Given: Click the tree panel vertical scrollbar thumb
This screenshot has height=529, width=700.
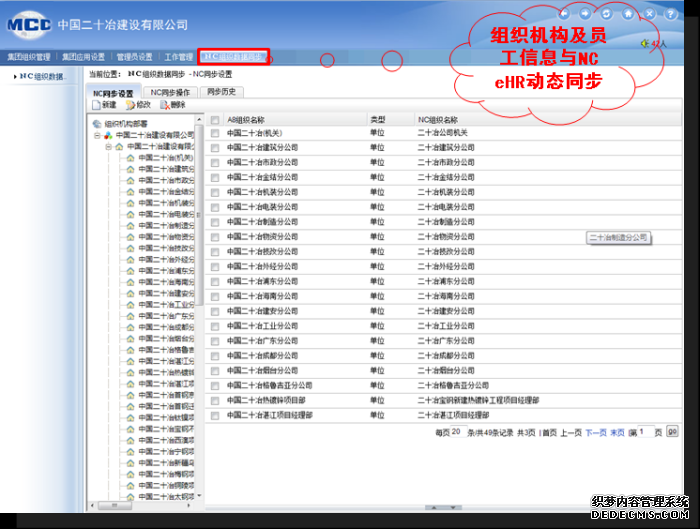Looking at the screenshot, I should pyautogui.click(x=199, y=215).
